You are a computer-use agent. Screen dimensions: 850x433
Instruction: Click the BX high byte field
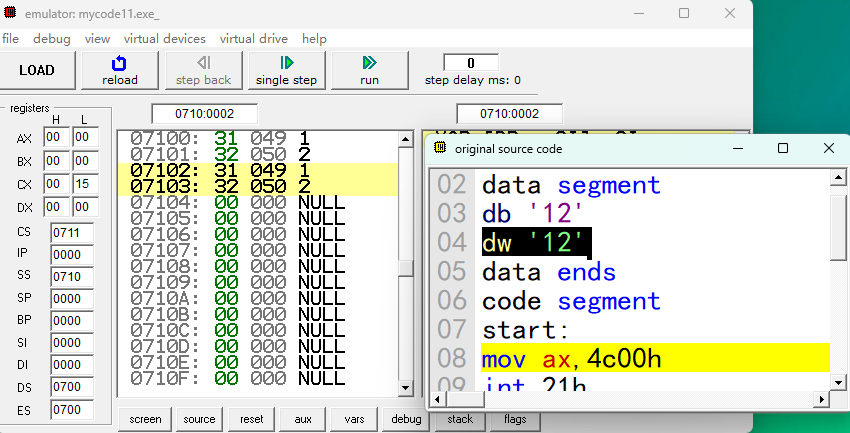coord(56,161)
